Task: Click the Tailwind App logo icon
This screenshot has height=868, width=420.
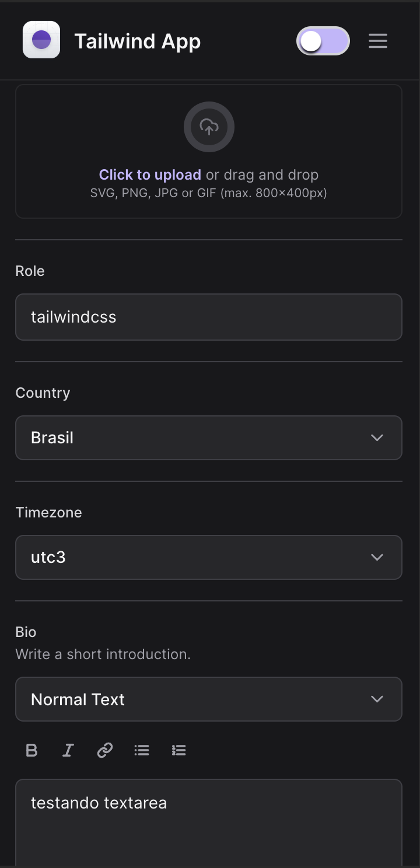Action: click(41, 40)
